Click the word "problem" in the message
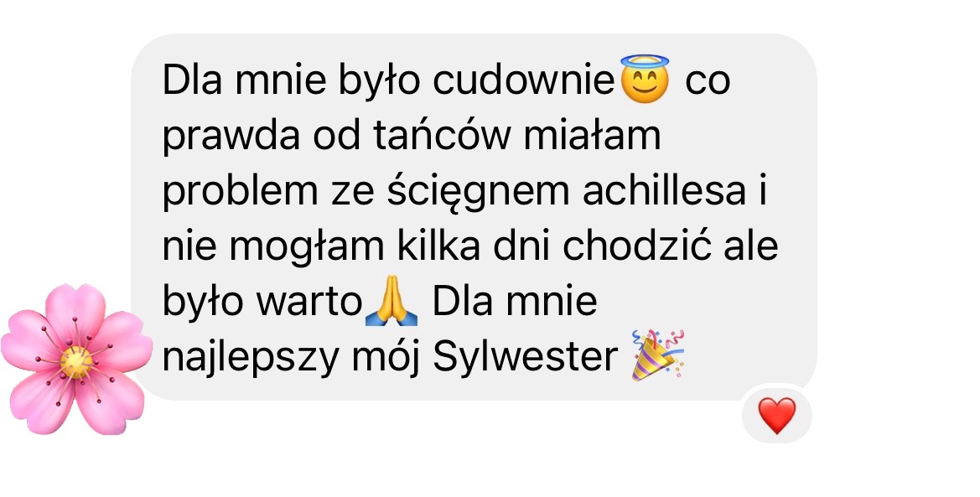The image size is (980, 497). point(240,193)
